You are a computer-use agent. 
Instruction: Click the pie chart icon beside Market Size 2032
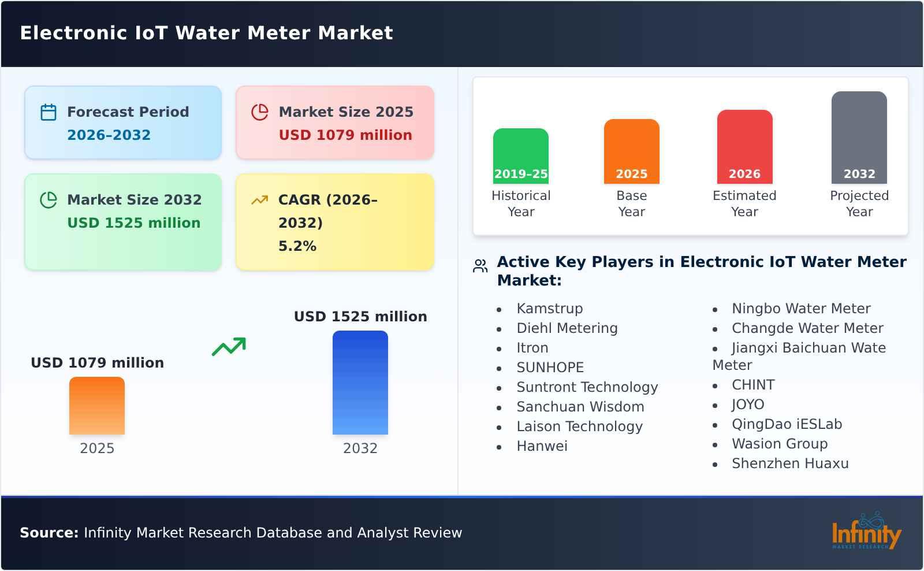click(49, 201)
